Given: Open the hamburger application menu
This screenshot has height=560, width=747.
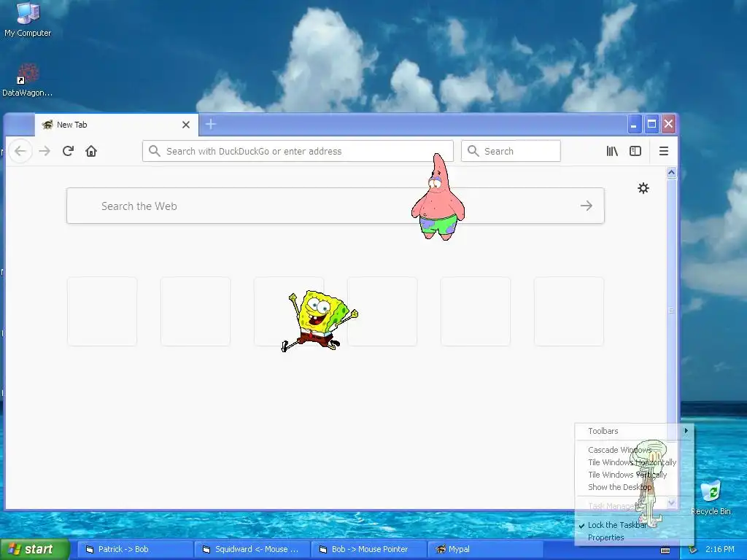Looking at the screenshot, I should [x=664, y=151].
